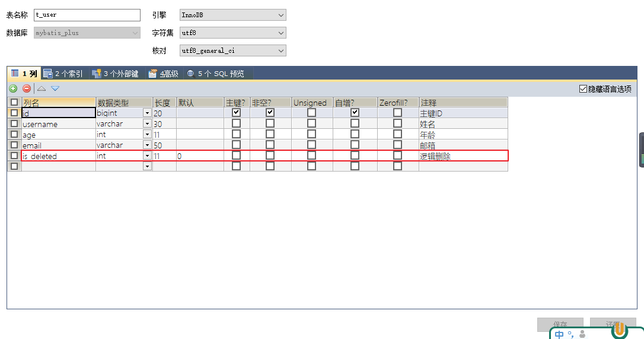Click the 保存 save button
This screenshot has width=644, height=339.
click(x=560, y=324)
